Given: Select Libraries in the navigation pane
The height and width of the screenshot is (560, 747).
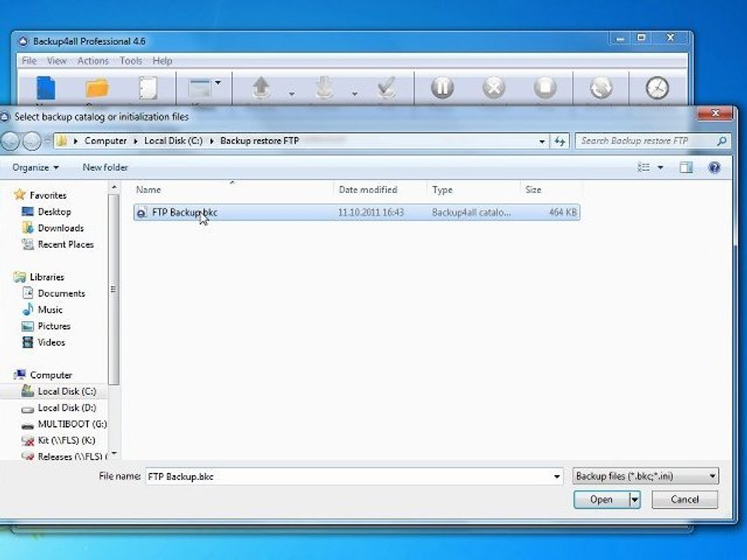Looking at the screenshot, I should [47, 277].
